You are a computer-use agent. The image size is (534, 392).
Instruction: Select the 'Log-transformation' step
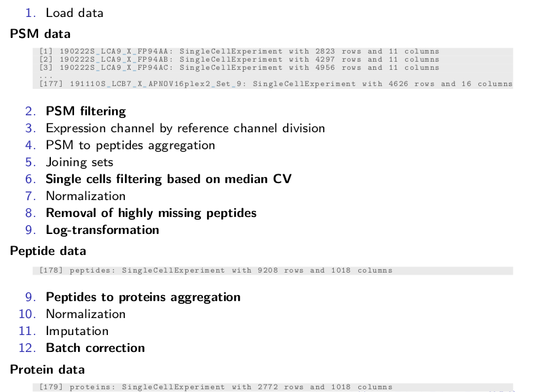[102, 230]
